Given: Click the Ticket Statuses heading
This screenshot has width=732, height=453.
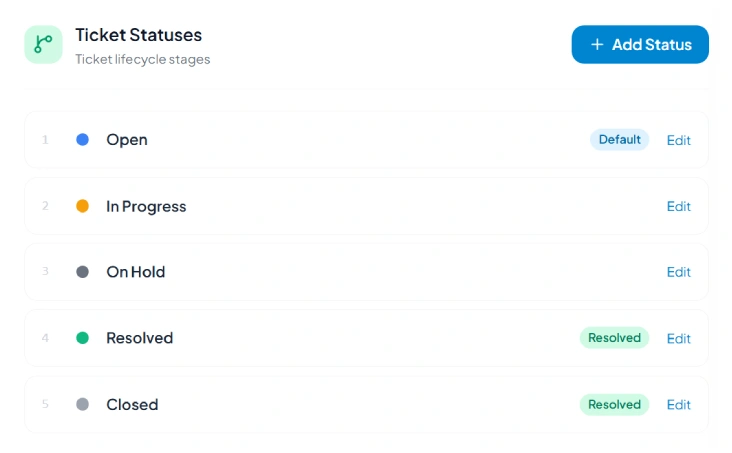Looking at the screenshot, I should pyautogui.click(x=139, y=35).
